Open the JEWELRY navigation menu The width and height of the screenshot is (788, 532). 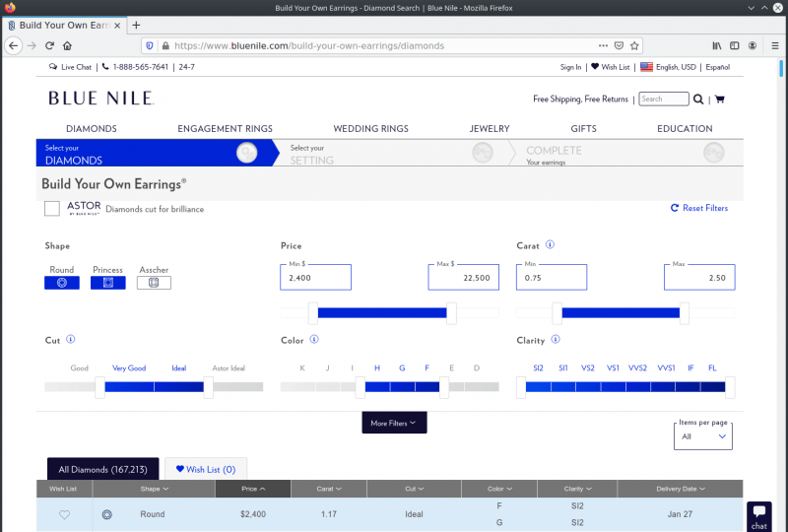[490, 129]
